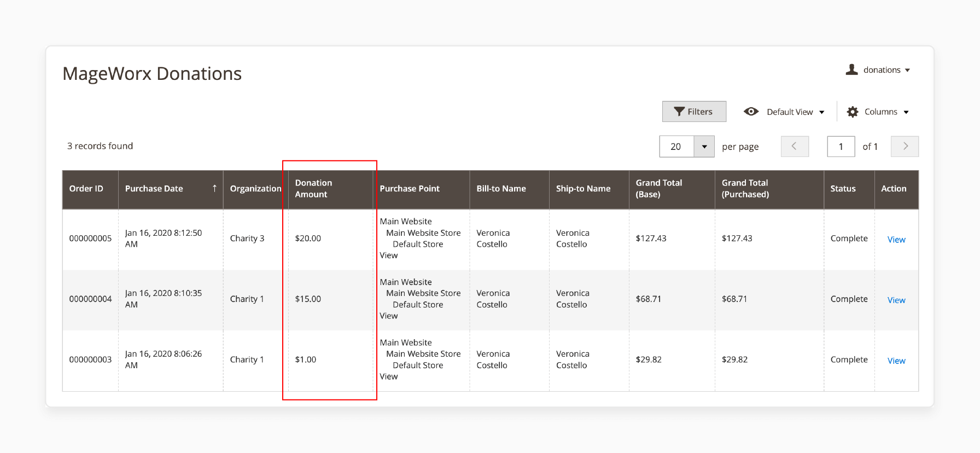
Task: Click the $20.00 donation amount
Action: point(308,239)
